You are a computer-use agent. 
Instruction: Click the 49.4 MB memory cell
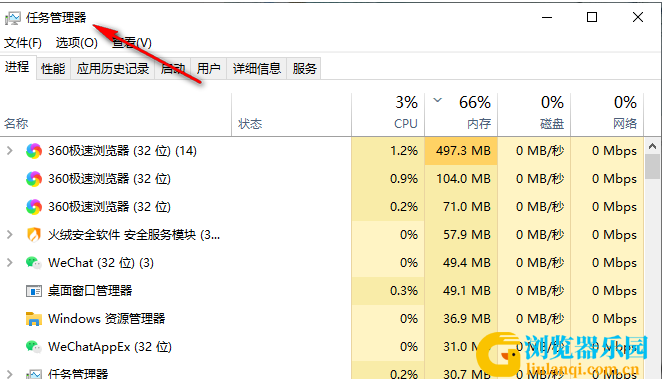coord(461,263)
